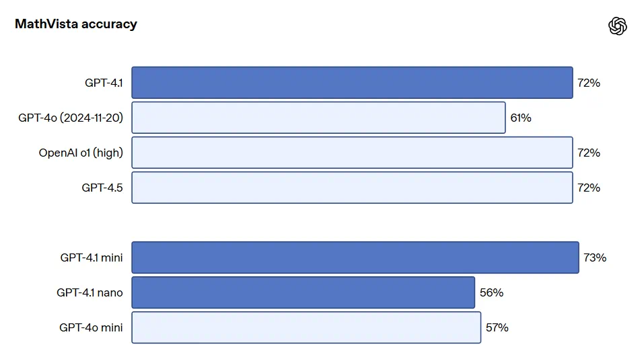Click the 73% value label
The width and height of the screenshot is (644, 357).
click(x=596, y=257)
